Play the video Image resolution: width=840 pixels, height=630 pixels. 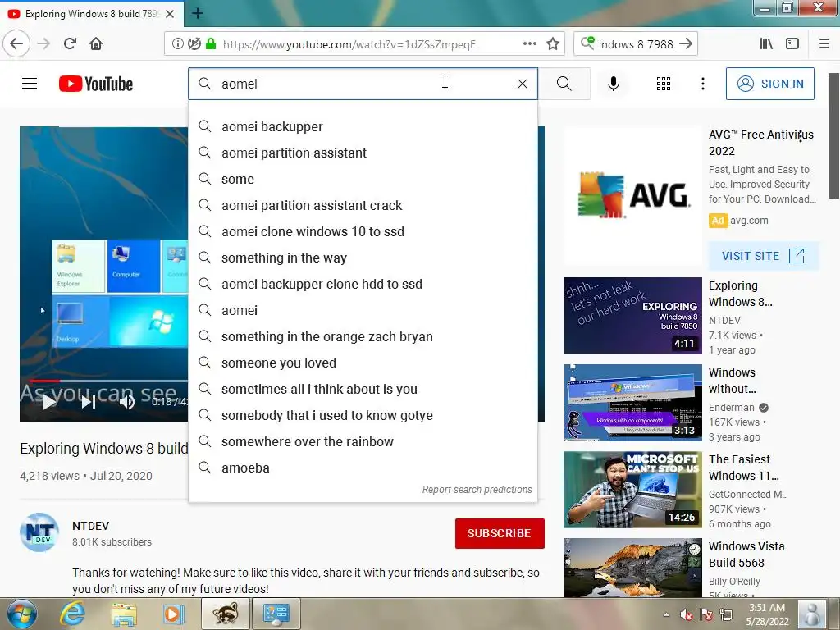pos(49,402)
